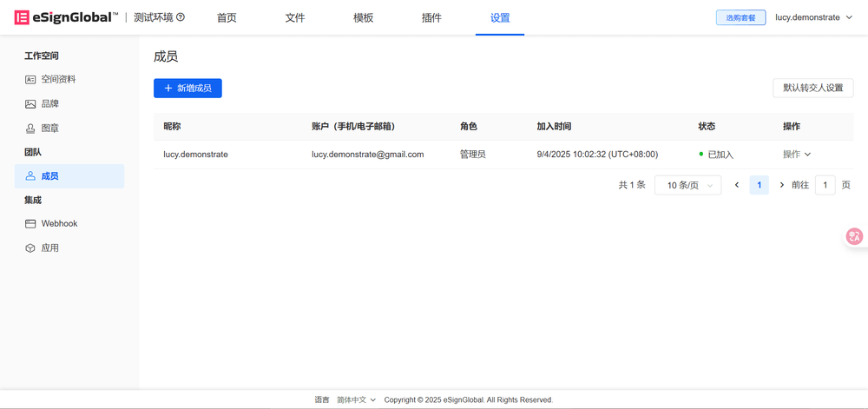Click the 默认转交人设置 button
The height and width of the screenshot is (409, 868).
812,88
